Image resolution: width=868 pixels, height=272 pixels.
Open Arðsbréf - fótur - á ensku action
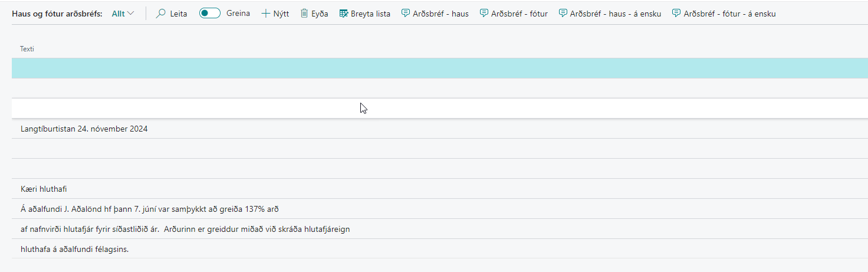[x=729, y=13]
